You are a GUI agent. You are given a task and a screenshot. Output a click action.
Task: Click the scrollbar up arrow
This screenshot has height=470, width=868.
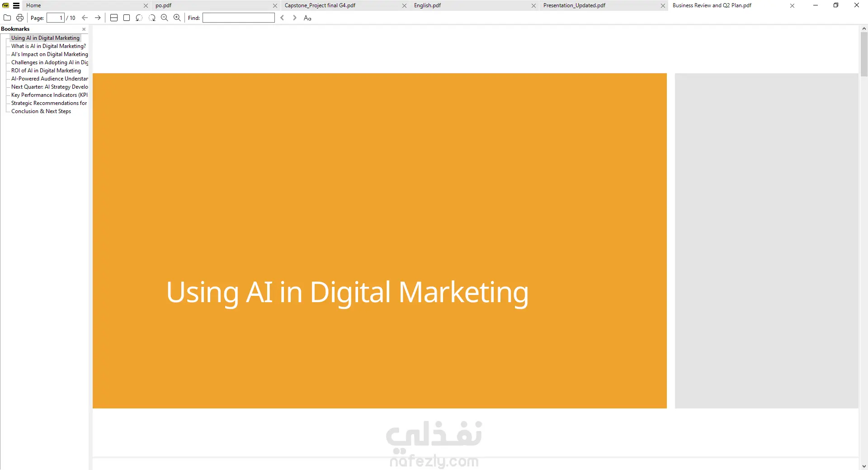coord(864,28)
